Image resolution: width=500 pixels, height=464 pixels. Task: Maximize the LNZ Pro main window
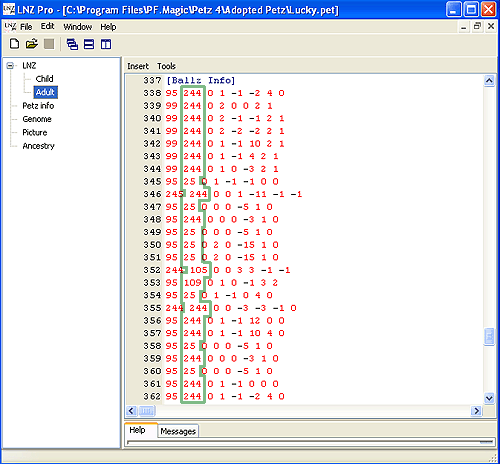pos(471,9)
